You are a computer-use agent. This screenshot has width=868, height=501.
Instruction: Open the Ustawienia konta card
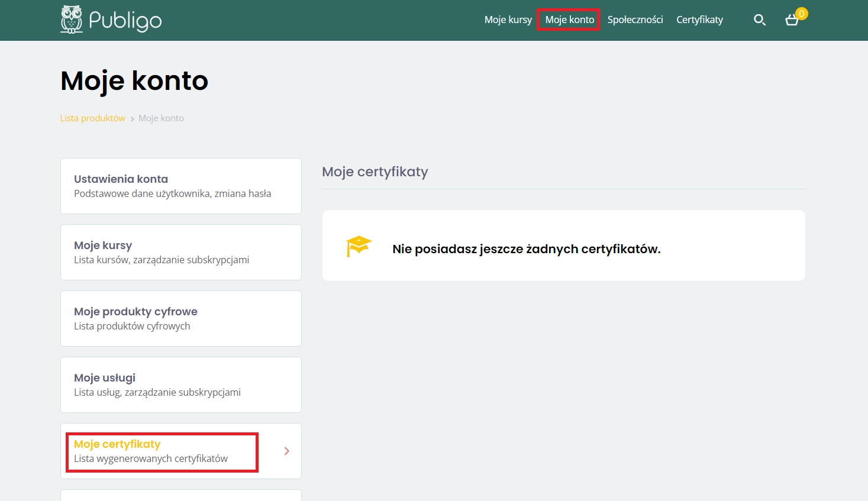(181, 186)
